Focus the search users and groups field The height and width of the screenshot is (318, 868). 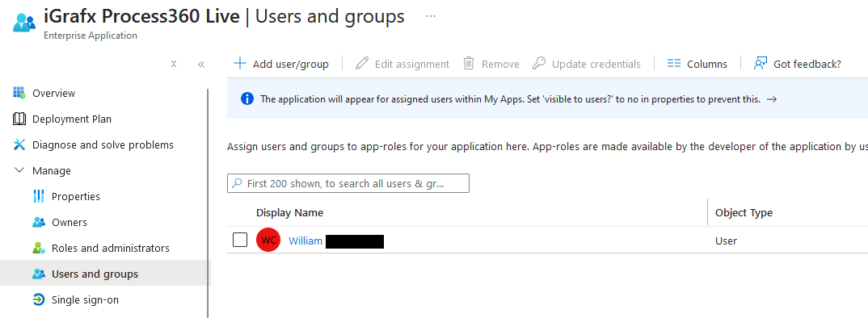[348, 183]
